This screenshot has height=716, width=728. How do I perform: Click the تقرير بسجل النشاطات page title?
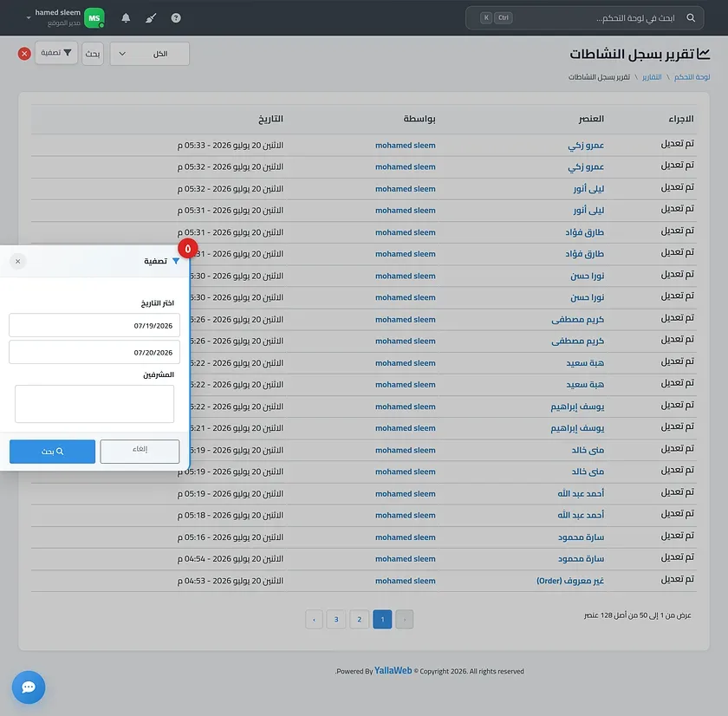tap(633, 55)
